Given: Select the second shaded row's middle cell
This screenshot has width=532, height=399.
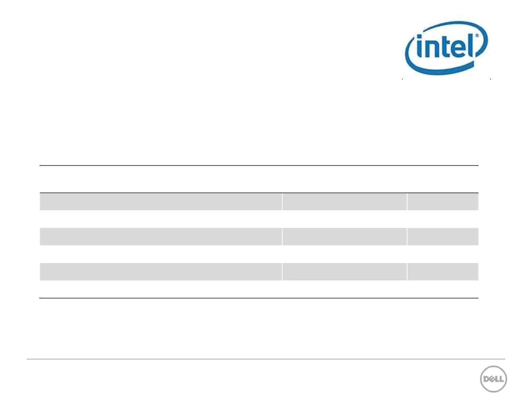Looking at the screenshot, I should 344,236.
